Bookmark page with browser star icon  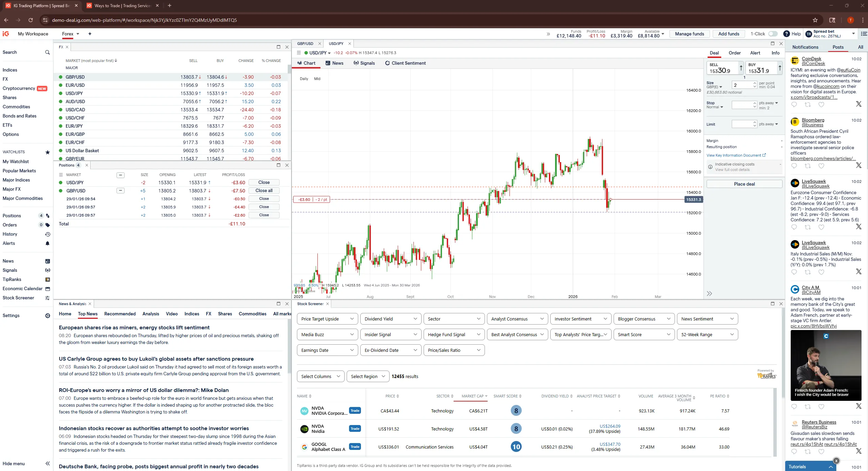click(815, 20)
